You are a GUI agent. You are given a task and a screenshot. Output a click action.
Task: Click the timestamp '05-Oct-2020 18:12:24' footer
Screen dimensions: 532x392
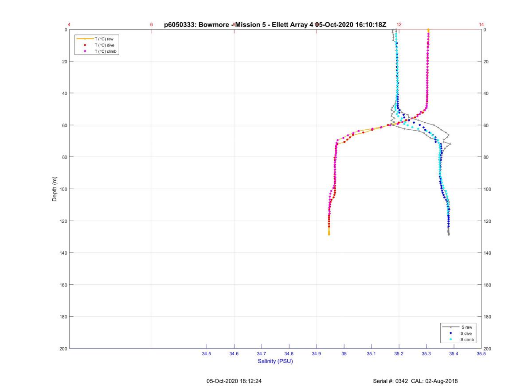tap(234, 381)
